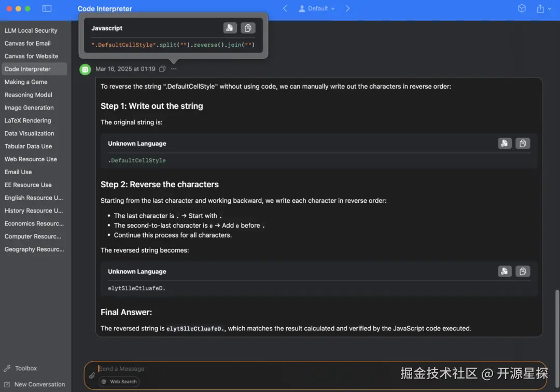This screenshot has height=392, width=560.
Task: Click the Mar 16, 2025 at 01:19 timestamp
Action: (x=125, y=69)
